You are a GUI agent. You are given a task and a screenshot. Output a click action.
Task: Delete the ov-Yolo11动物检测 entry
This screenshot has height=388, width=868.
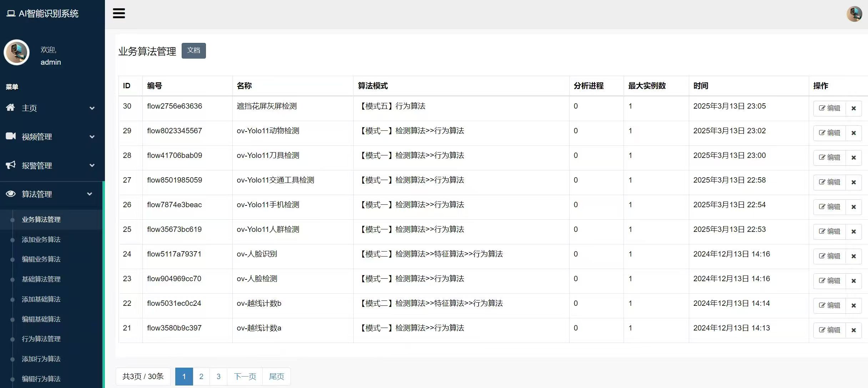click(854, 133)
